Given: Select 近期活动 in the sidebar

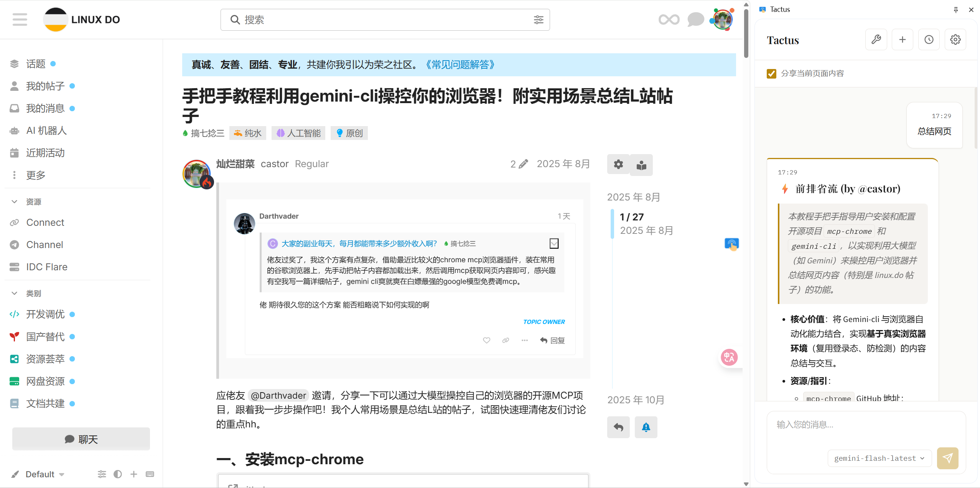Looking at the screenshot, I should [x=45, y=153].
